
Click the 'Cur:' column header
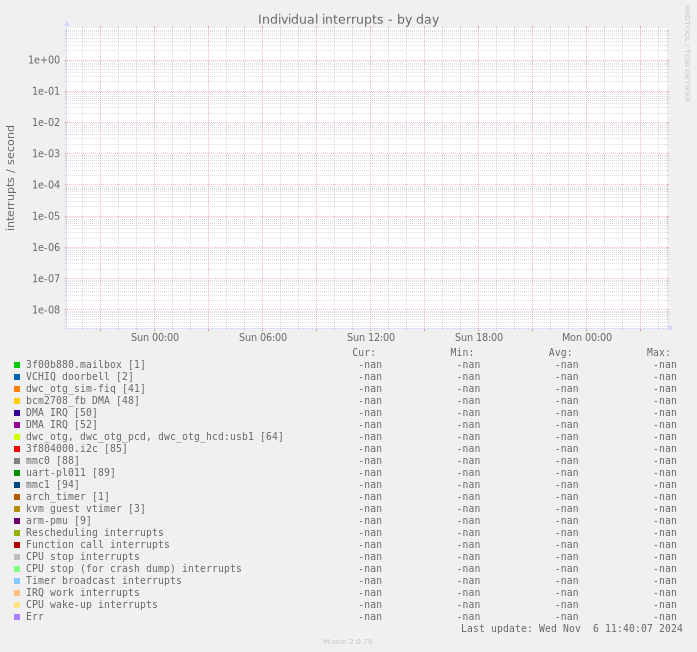pos(364,352)
